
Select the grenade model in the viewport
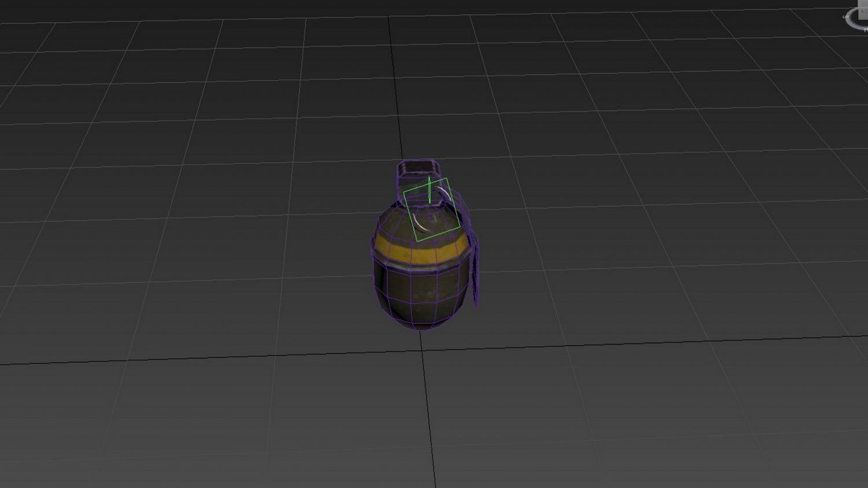click(x=424, y=245)
